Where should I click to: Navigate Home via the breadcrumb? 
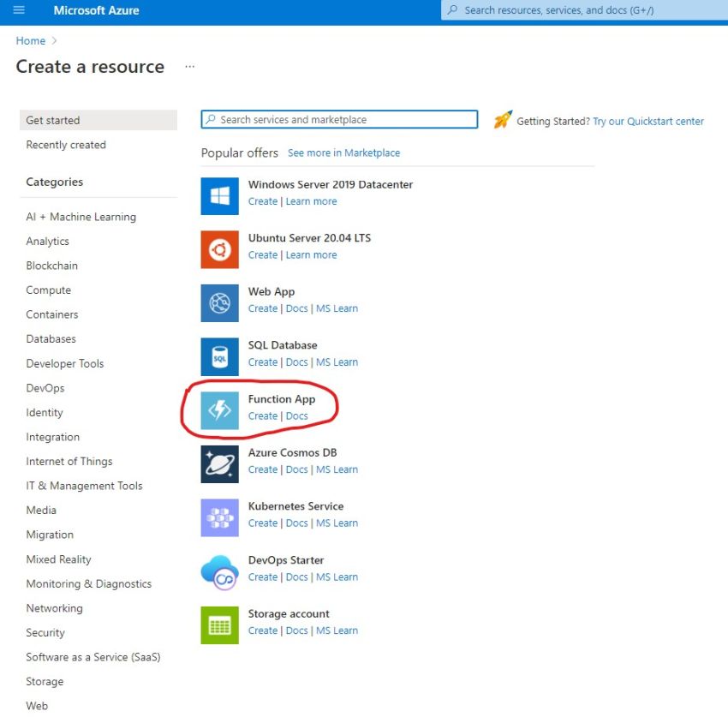pos(30,40)
